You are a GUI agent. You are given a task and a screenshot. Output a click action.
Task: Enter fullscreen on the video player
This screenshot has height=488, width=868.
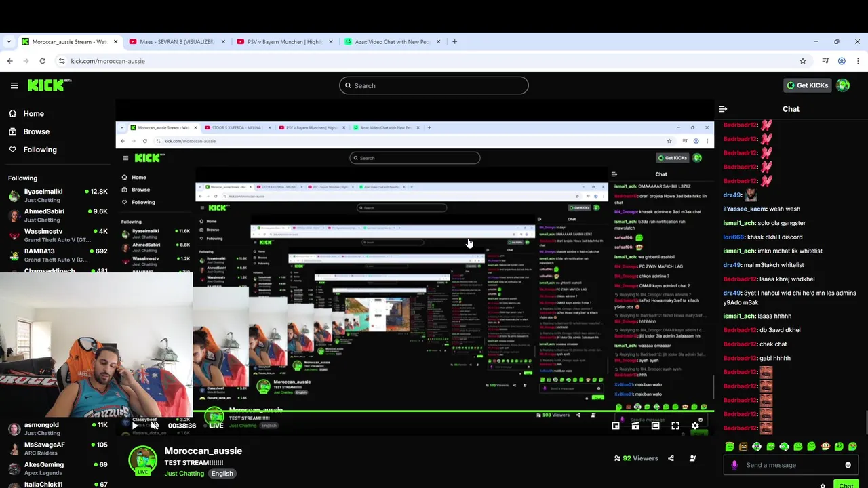[675, 426]
